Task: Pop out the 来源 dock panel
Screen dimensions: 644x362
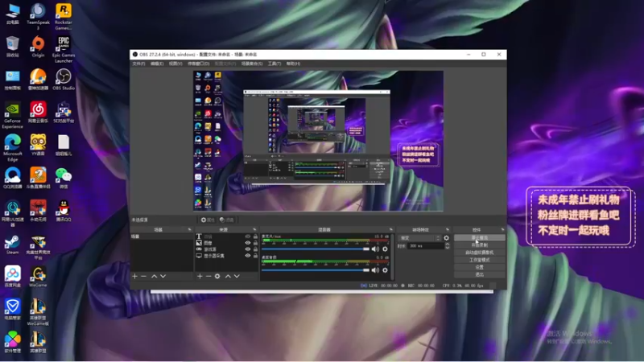Action: pyautogui.click(x=254, y=229)
